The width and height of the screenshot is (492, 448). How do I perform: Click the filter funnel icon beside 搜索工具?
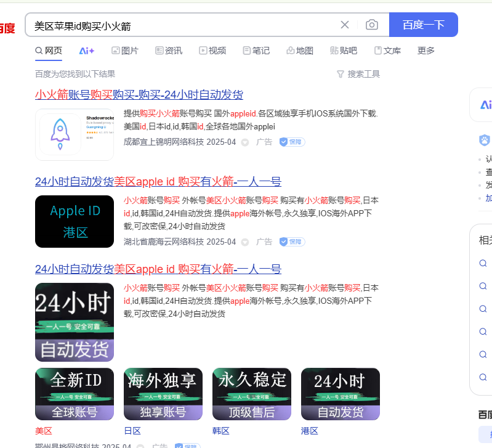point(341,74)
